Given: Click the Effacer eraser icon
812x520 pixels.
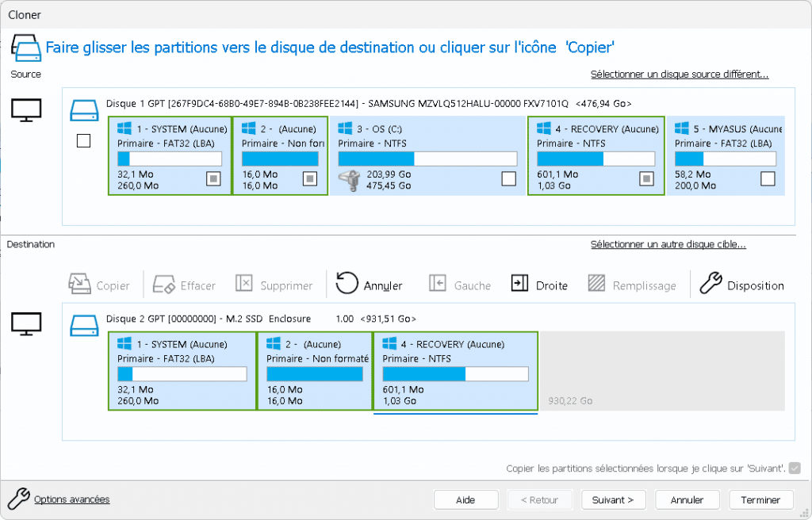Looking at the screenshot, I should tap(164, 285).
